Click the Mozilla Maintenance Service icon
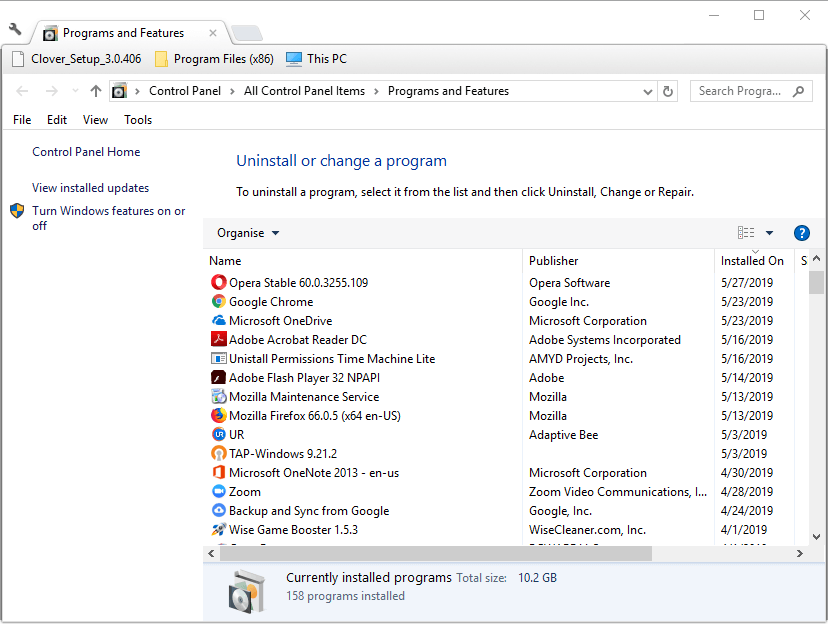 coord(219,396)
